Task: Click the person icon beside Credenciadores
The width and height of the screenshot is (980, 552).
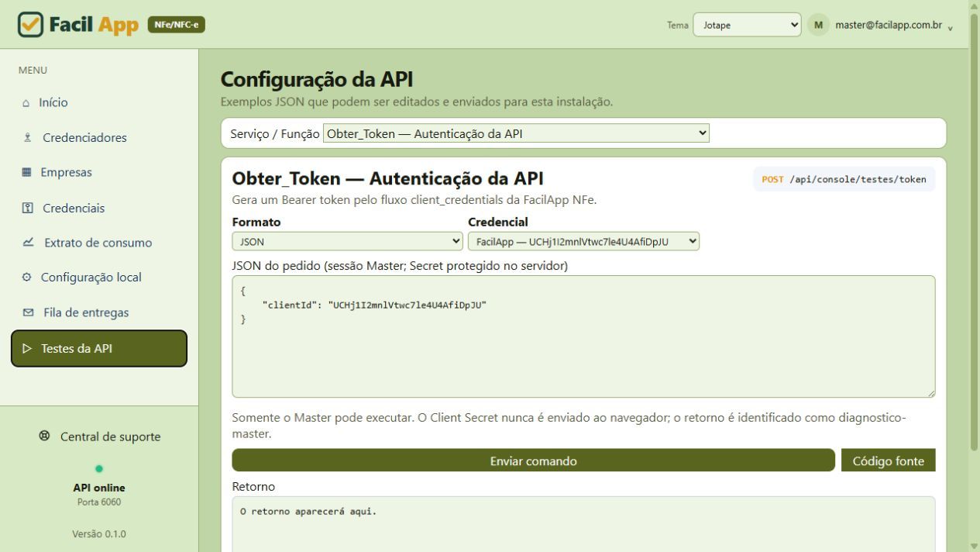Action: coord(28,138)
